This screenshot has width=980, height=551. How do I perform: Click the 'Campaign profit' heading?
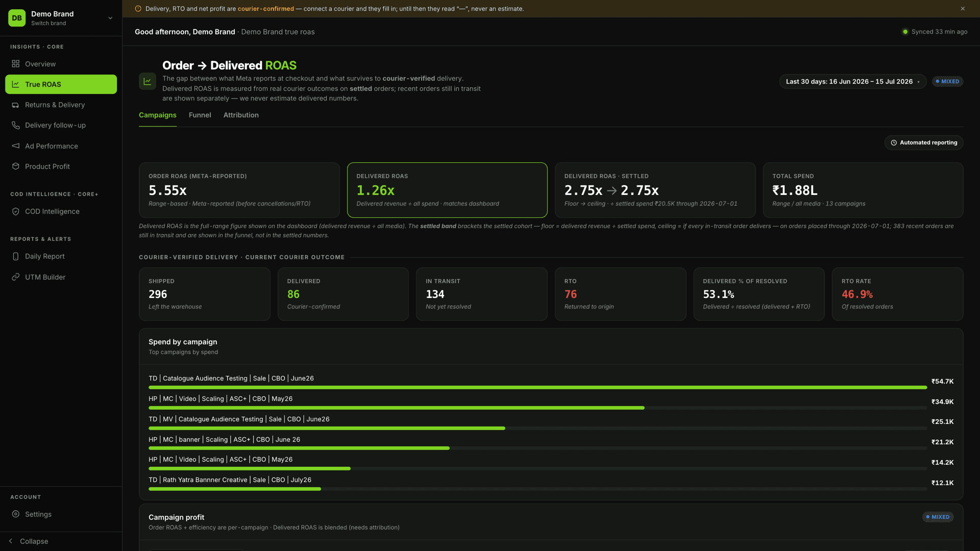[176, 517]
